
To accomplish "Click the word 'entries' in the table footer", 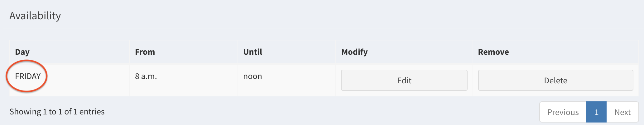I will click(92, 112).
